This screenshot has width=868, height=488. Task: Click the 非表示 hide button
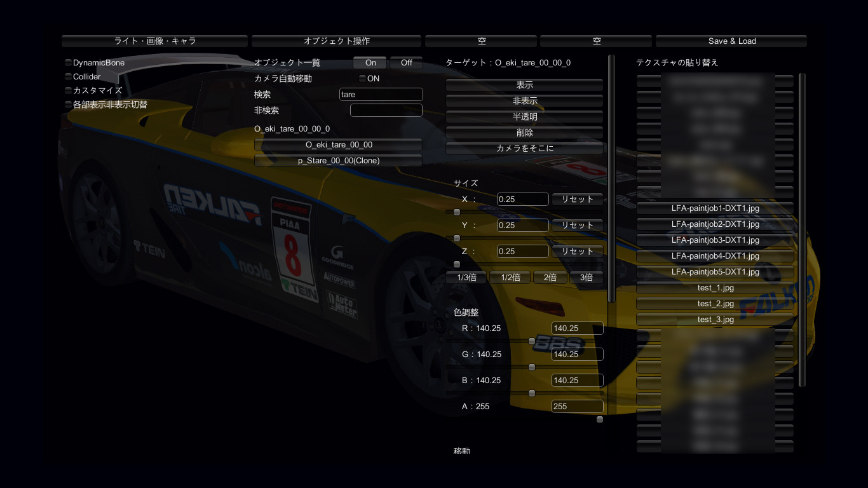pos(524,101)
